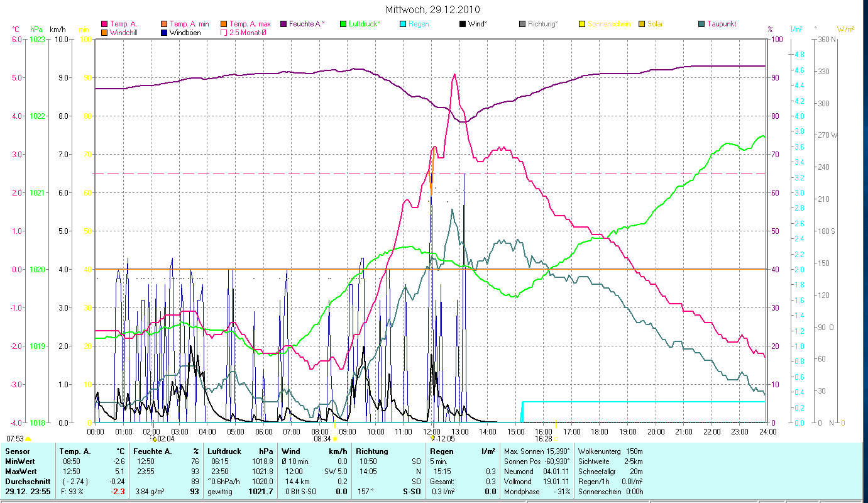This screenshot has height=503, width=868.
Task: Click the Wind km/h table header
Action: click(x=314, y=451)
